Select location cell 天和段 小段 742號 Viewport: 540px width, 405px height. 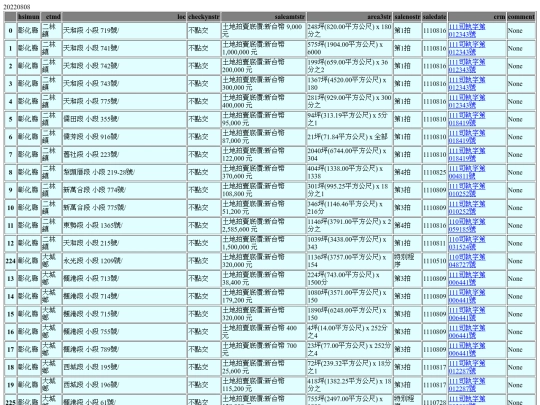pyautogui.click(x=124, y=66)
